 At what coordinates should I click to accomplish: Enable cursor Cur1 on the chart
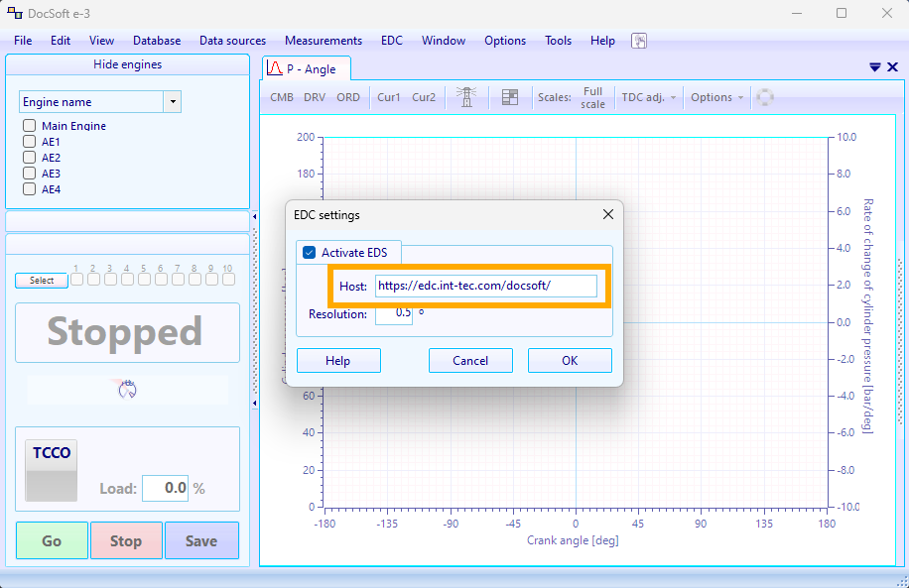click(388, 97)
